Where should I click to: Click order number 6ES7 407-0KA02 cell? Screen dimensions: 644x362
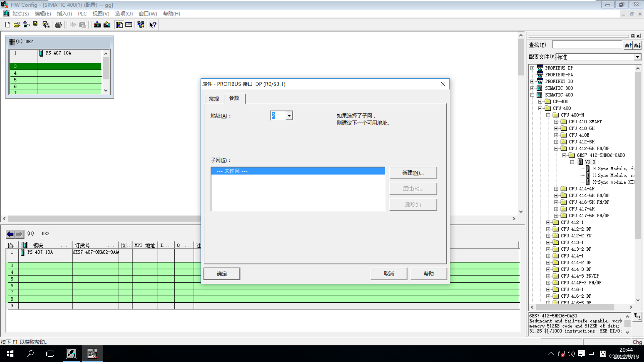[96, 252]
